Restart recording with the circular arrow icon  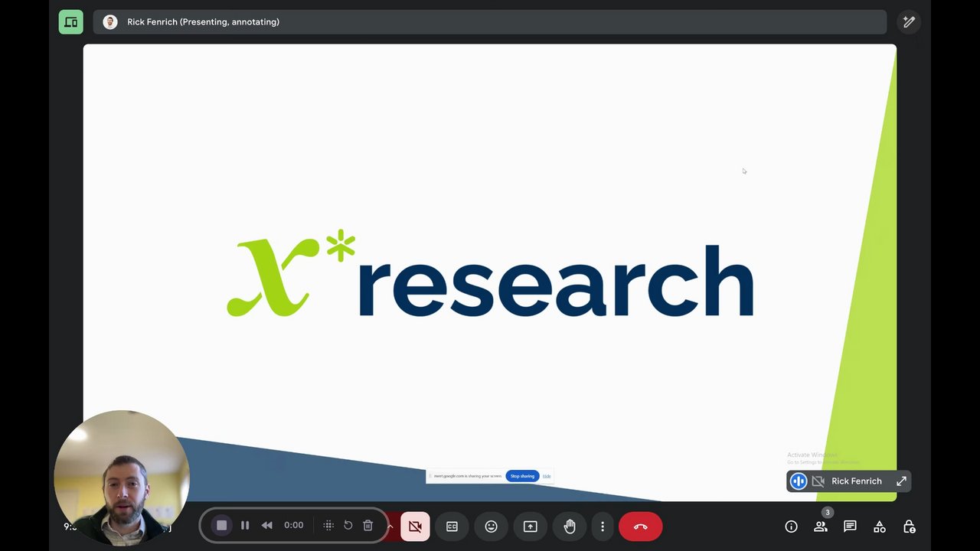(x=348, y=526)
